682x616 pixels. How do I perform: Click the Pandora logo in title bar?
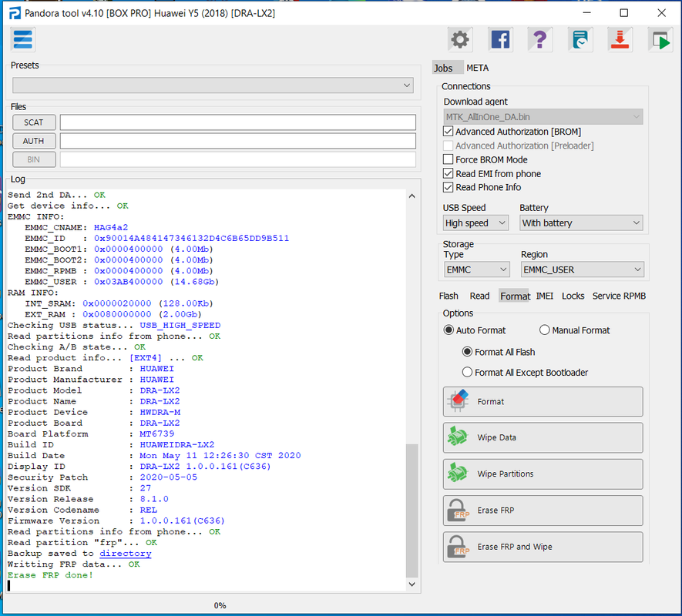point(15,13)
